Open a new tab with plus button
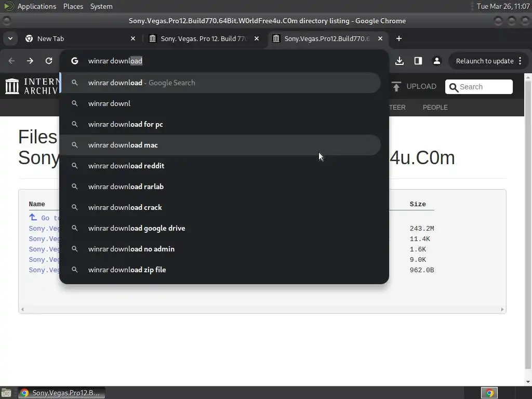Image resolution: width=532 pixels, height=399 pixels. (399, 38)
